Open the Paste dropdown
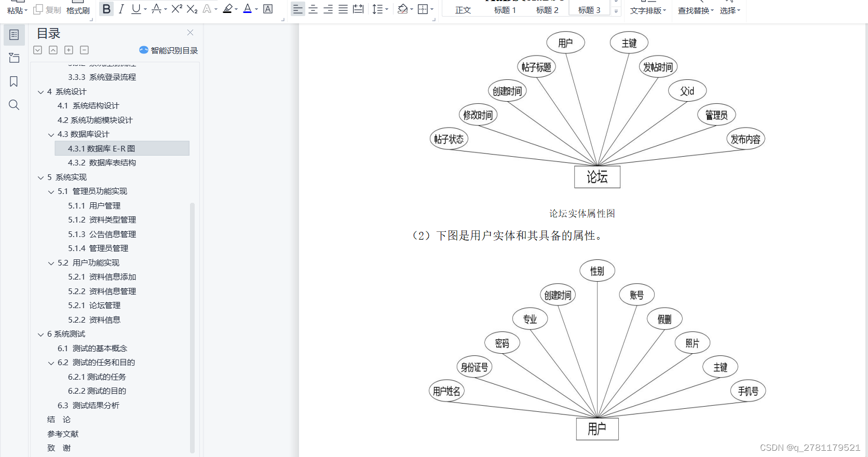Screen dimensions: 868x457 [x=17, y=10]
